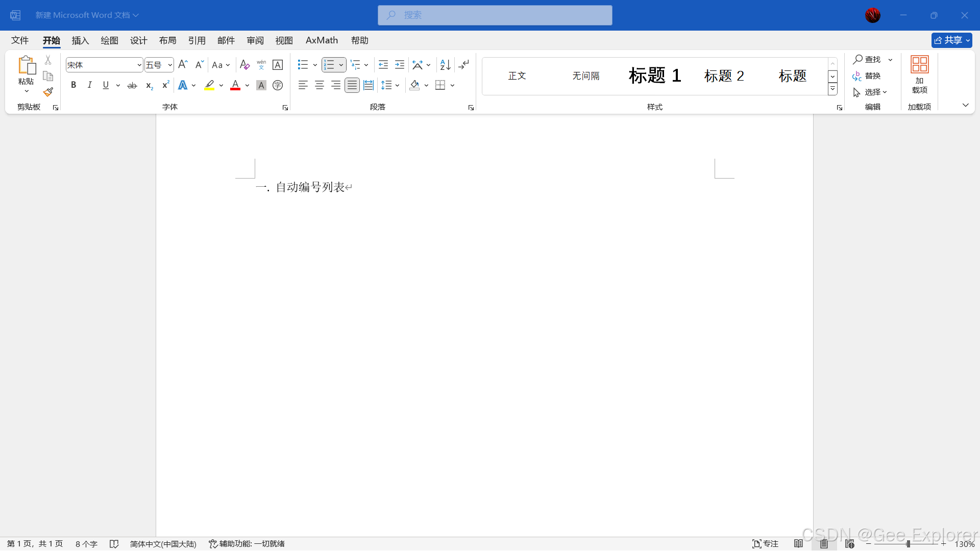Open the 插入 ribbon tab

pyautogui.click(x=80, y=40)
